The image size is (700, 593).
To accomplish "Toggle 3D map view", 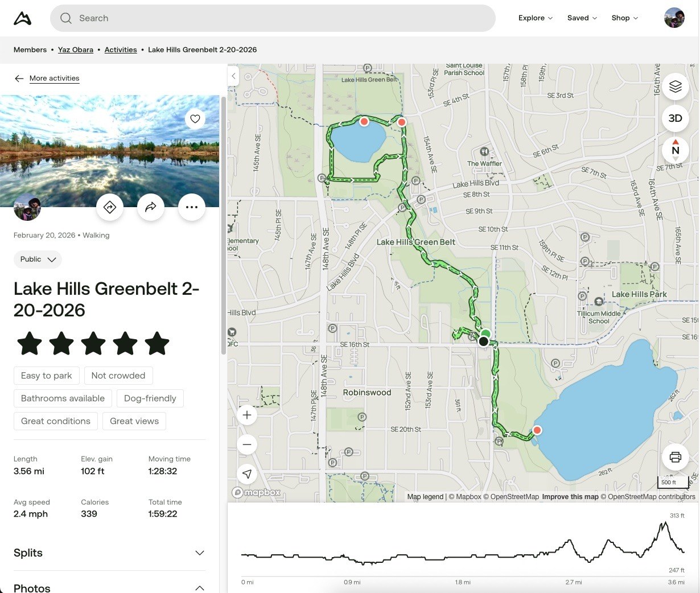I will coord(675,118).
